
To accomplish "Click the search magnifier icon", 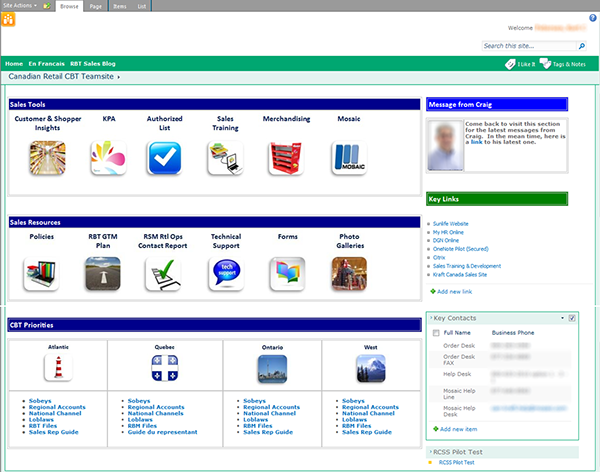I will point(582,46).
